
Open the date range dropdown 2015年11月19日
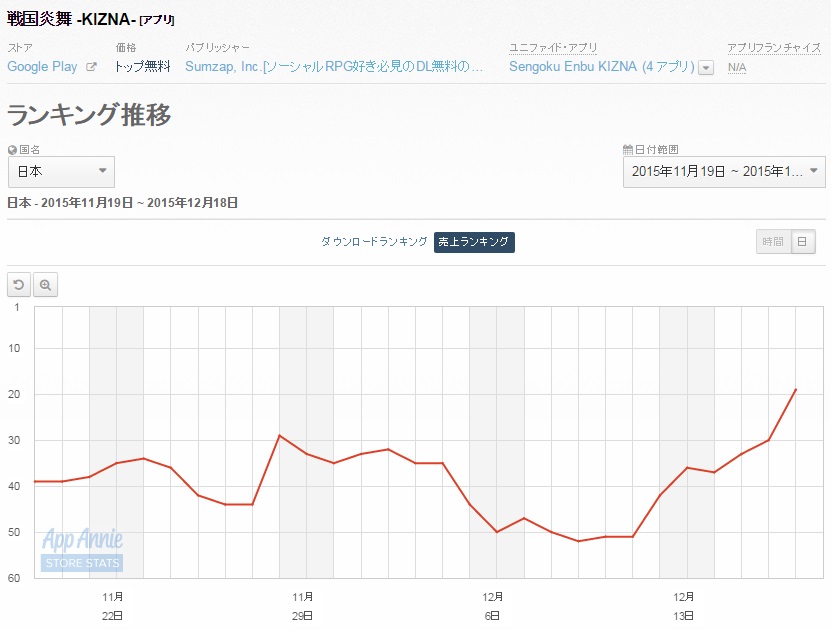(x=724, y=172)
